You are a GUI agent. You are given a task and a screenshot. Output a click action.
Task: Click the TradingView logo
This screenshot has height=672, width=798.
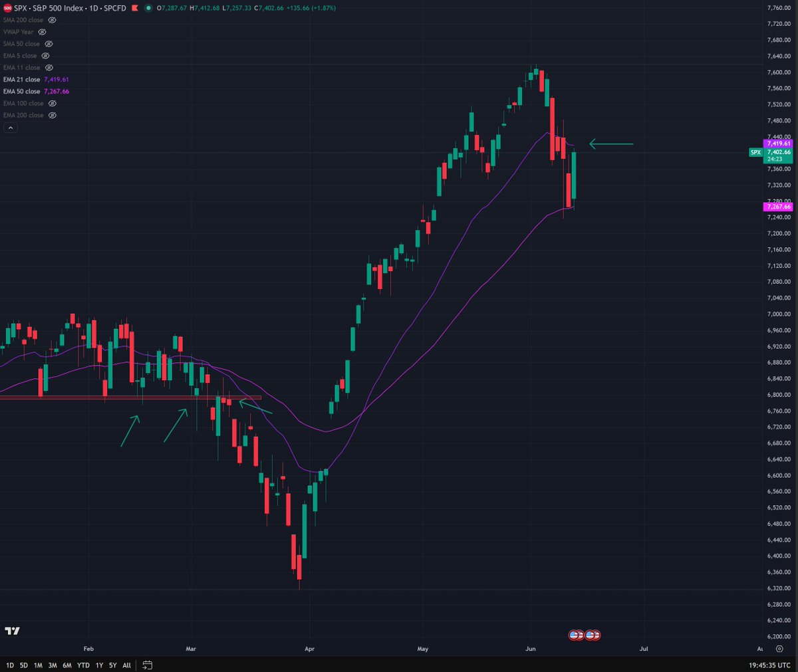click(11, 630)
